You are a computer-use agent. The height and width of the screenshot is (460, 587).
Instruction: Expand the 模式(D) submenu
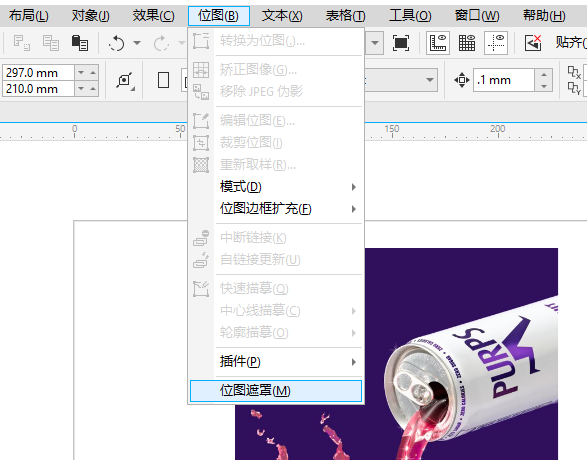coord(276,187)
